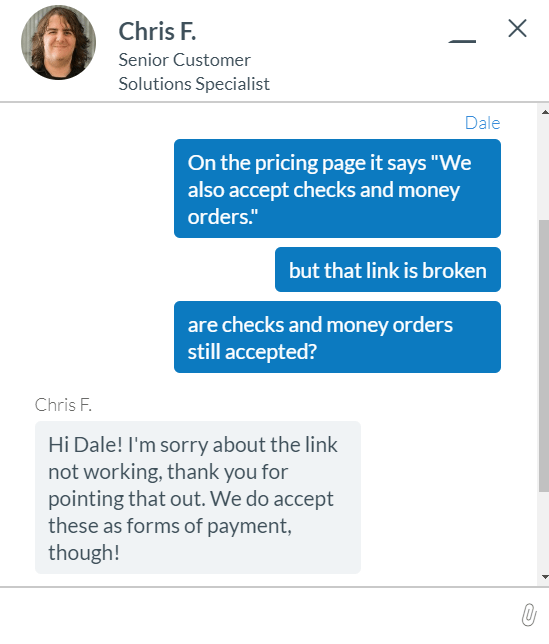This screenshot has height=644, width=549.
Task: Click the 'but that link is broken' message
Action: pos(388,269)
